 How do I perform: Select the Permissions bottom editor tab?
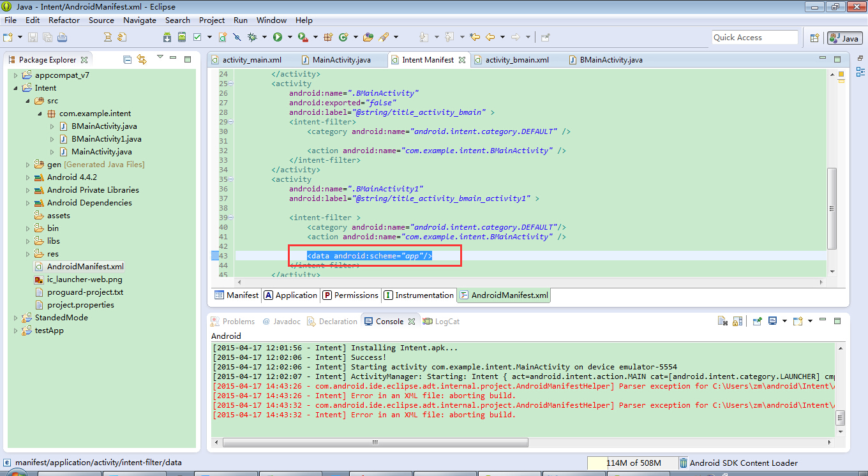(x=350, y=295)
